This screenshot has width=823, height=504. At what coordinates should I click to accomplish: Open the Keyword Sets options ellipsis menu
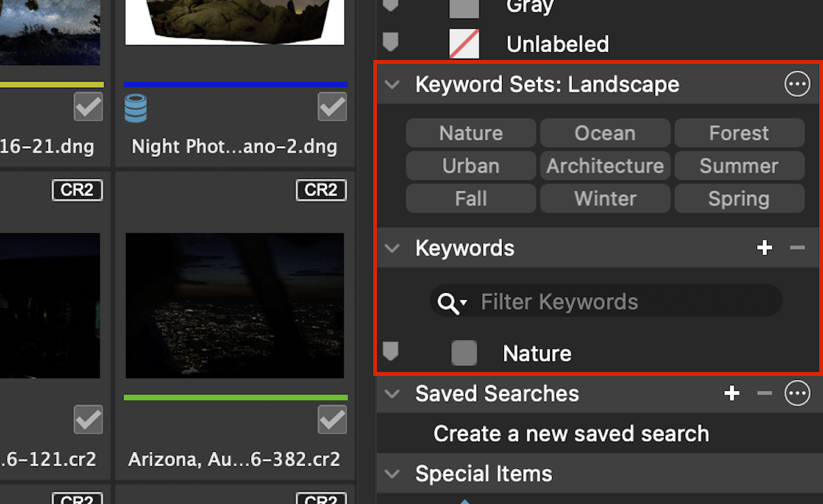coord(797,84)
